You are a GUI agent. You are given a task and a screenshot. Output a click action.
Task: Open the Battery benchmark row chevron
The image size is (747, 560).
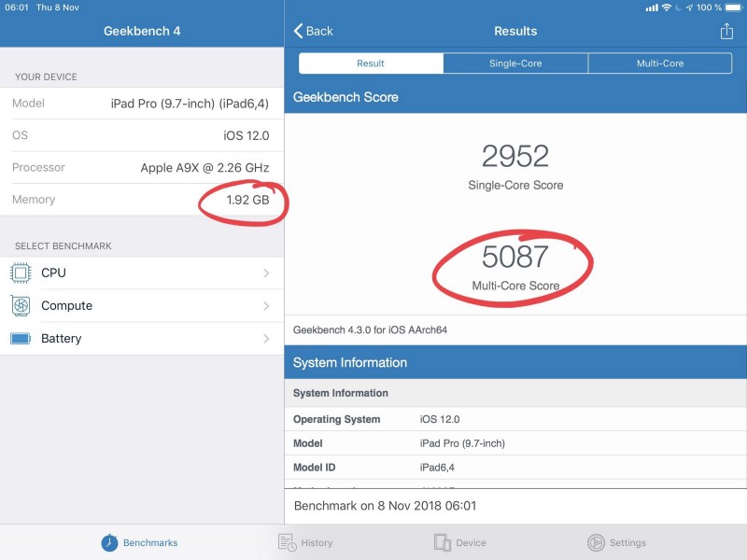[x=266, y=339]
